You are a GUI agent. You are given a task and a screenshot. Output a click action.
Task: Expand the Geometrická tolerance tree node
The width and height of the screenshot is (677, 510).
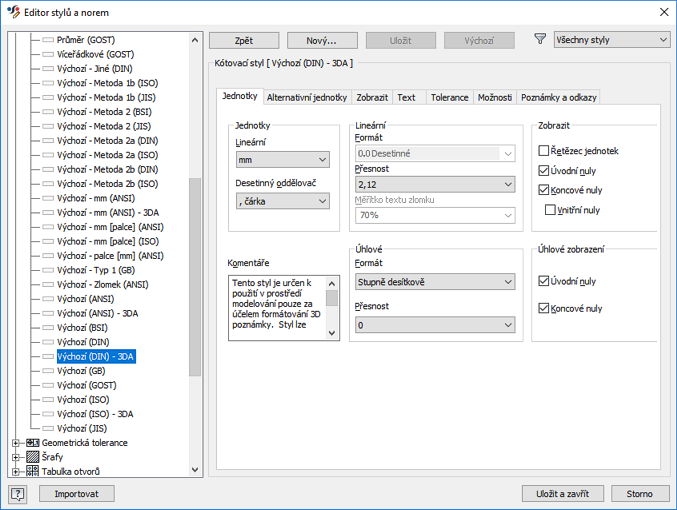pos(16,443)
